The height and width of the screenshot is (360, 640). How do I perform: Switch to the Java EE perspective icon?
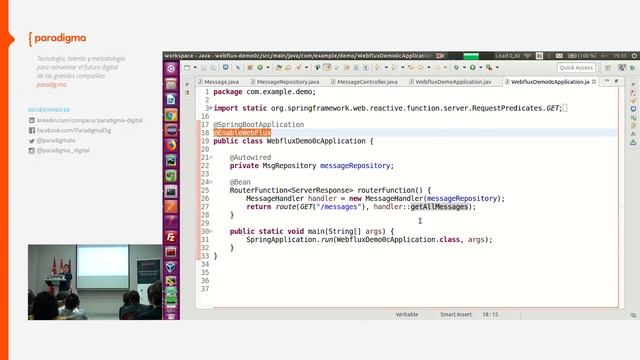pyautogui.click(x=622, y=68)
